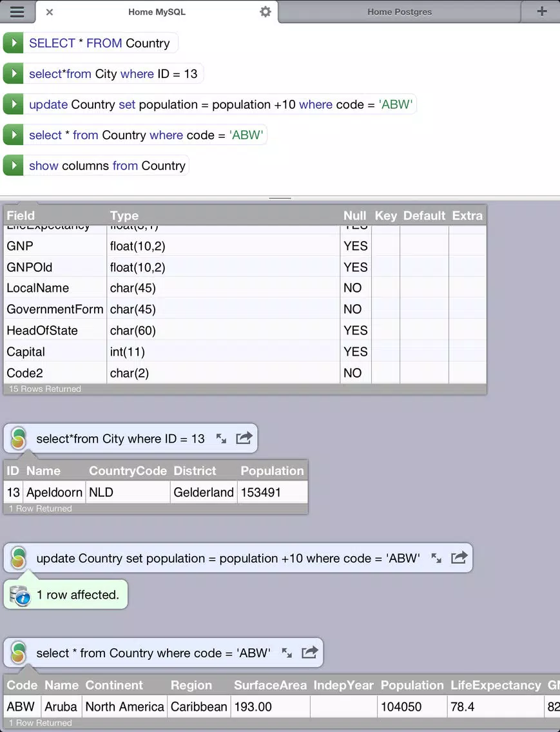The height and width of the screenshot is (732, 560).
Task: Select the char(2) type cell
Action: click(223, 373)
